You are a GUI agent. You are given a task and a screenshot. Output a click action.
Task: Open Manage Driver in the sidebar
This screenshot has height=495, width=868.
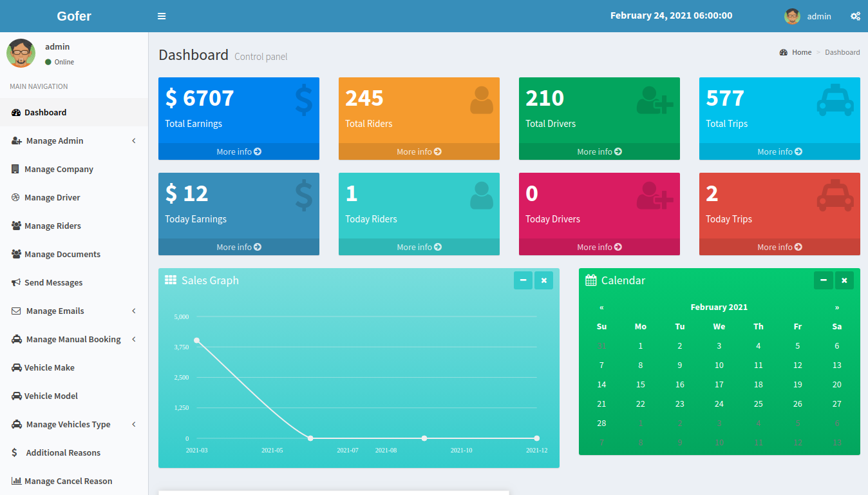pos(52,197)
